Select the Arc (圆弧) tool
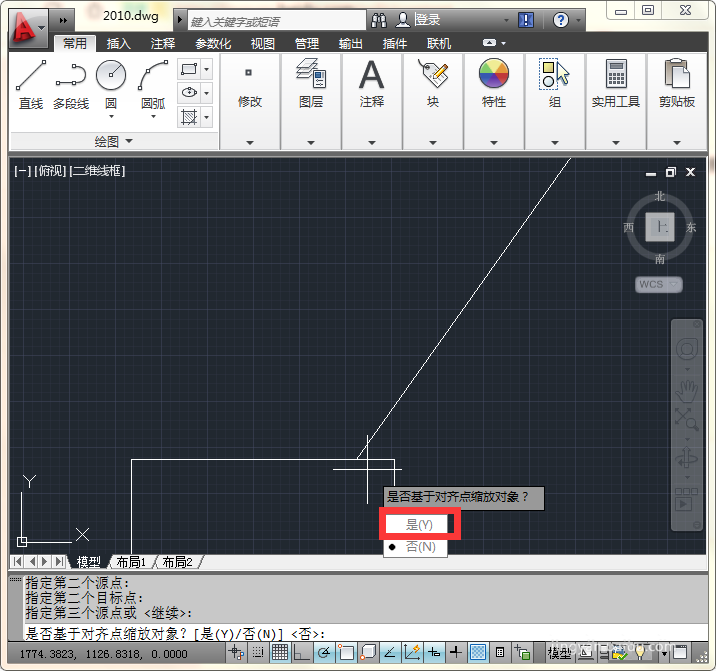Image resolution: width=716 pixels, height=671 pixels. (x=153, y=88)
